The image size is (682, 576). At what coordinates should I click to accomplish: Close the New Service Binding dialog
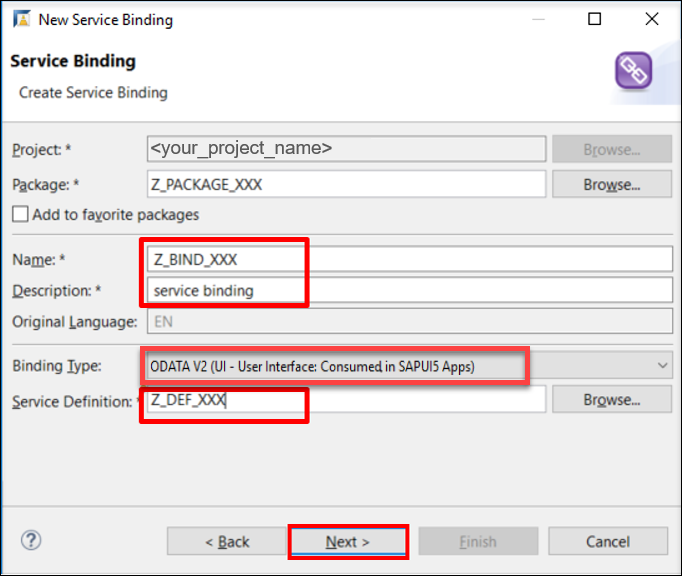(652, 19)
